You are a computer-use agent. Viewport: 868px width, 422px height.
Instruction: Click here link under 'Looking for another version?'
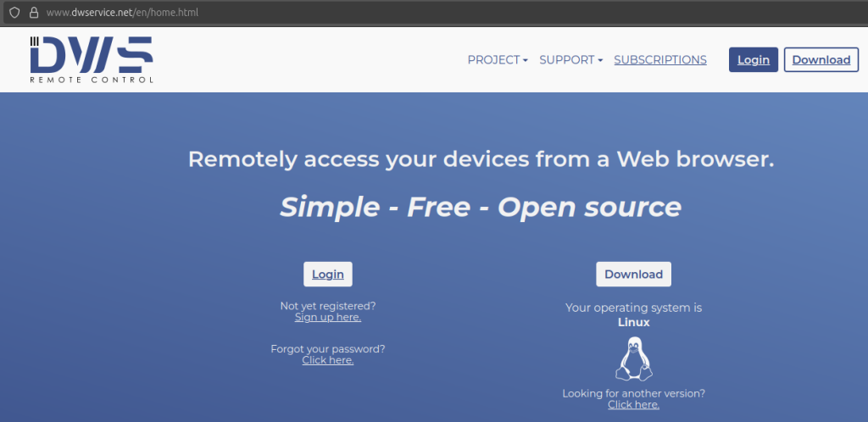point(634,405)
